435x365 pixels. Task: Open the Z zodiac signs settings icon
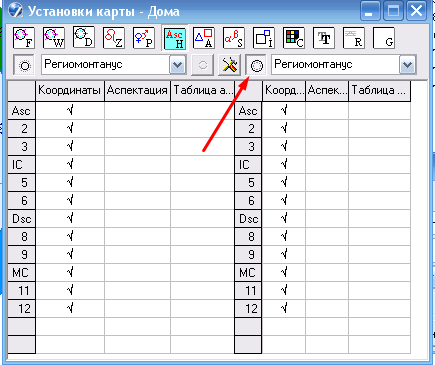(114, 38)
